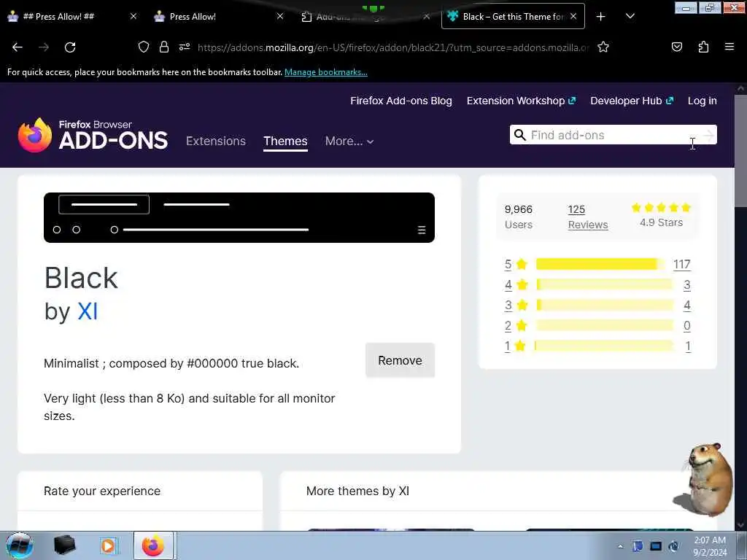
Task: Filter reviews by 4 star rating
Action: click(516, 285)
